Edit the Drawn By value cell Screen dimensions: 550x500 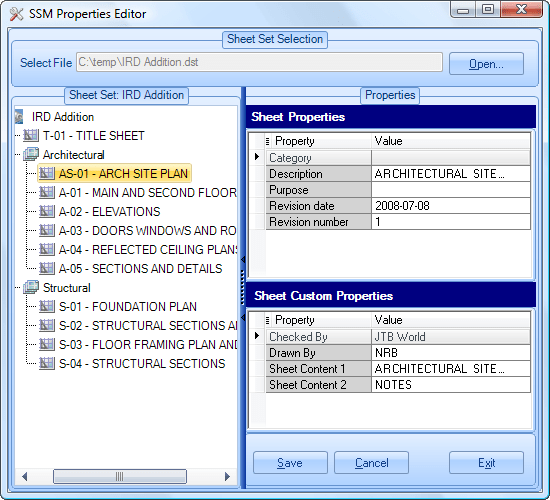pos(451,353)
